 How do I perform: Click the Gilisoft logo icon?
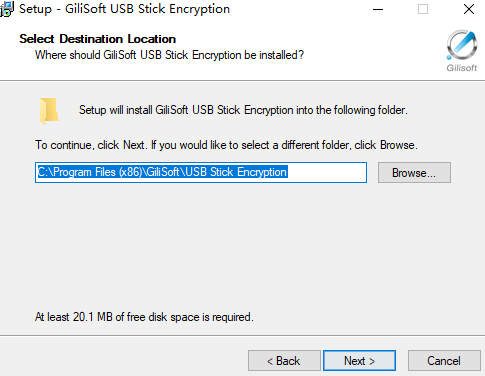462,45
